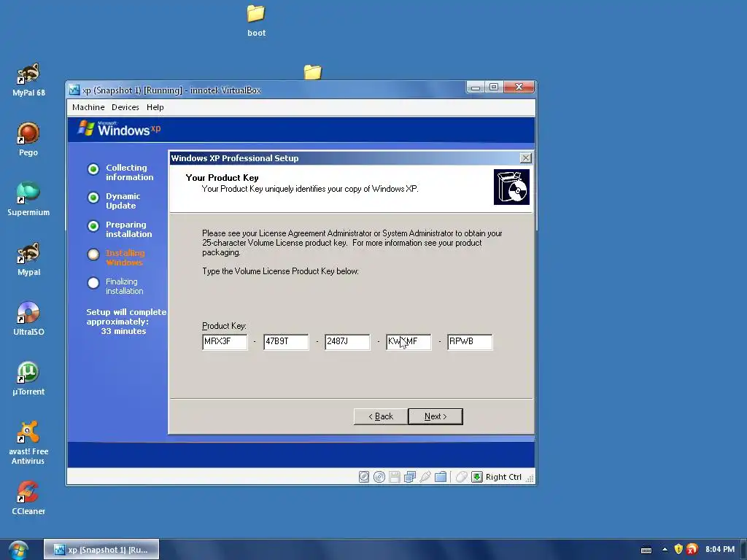
Task: Select the CCleaner desktop icon
Action: [28, 498]
